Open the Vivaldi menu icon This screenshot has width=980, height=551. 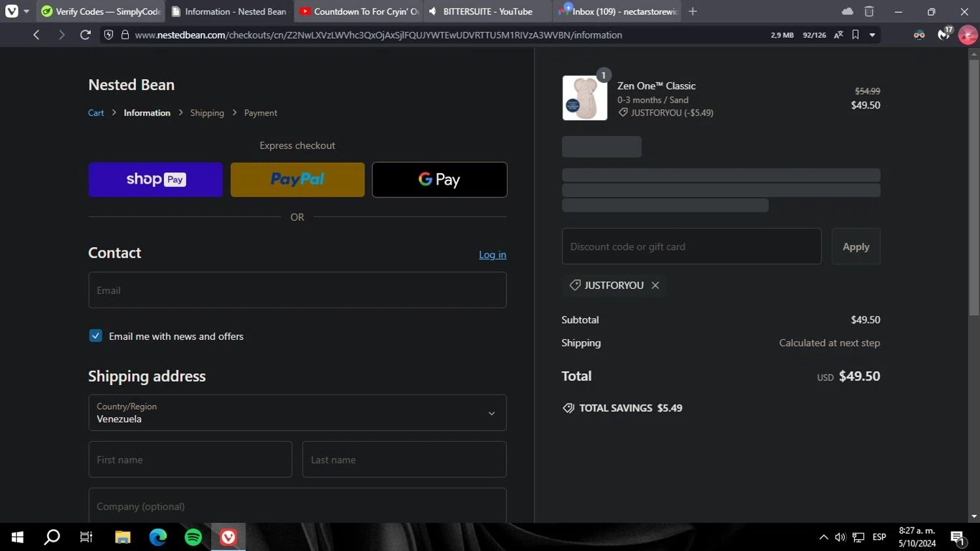click(x=12, y=11)
